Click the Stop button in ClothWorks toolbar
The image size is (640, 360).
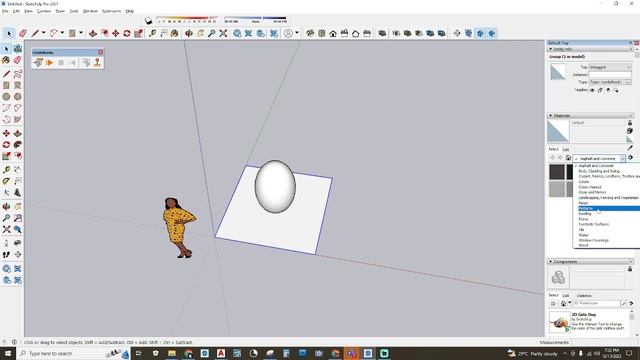click(x=61, y=63)
